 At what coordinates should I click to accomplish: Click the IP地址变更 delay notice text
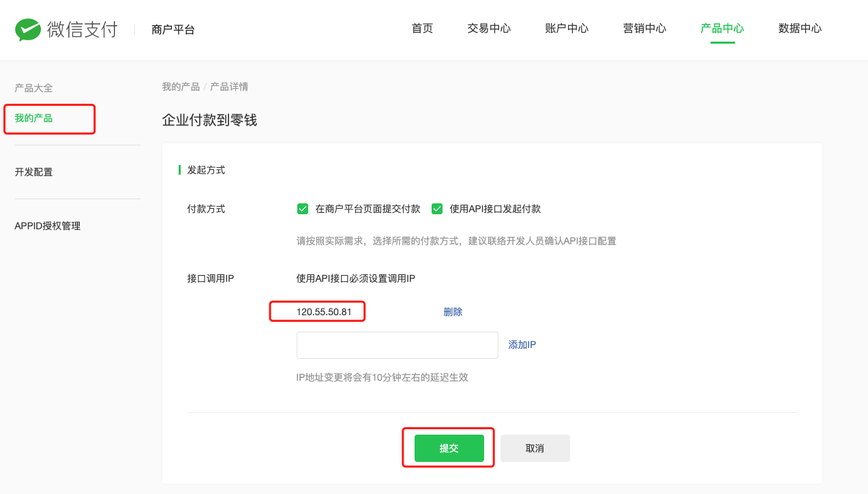click(383, 377)
